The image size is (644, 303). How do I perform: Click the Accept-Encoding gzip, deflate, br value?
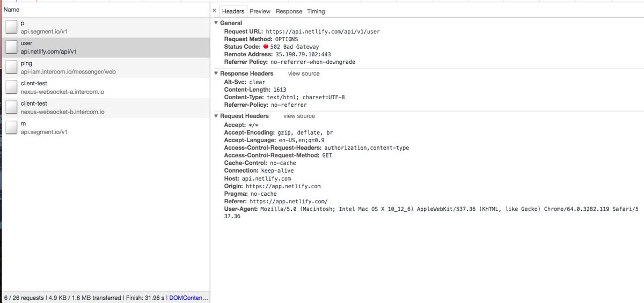(x=305, y=132)
